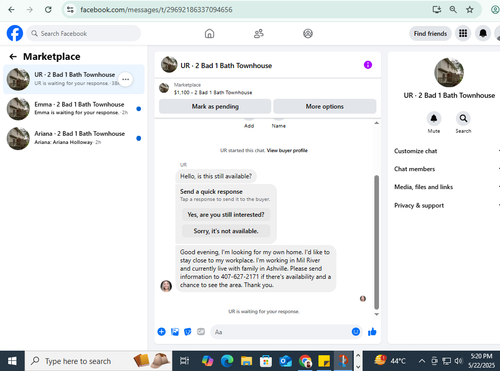
Task: Open Microsoft Edge from taskbar
Action: pyautogui.click(x=227, y=361)
